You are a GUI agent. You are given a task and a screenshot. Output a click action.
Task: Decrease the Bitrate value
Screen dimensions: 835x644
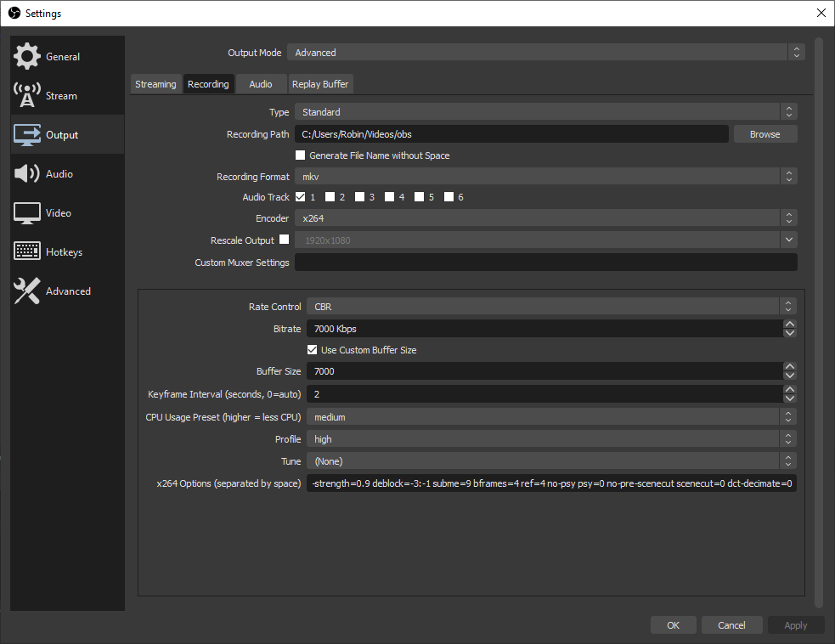(790, 333)
